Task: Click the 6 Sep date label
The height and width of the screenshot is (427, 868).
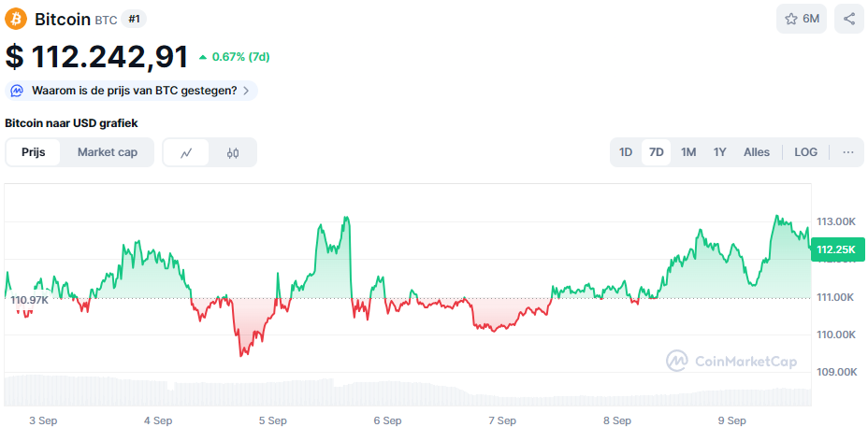Action: tap(388, 420)
